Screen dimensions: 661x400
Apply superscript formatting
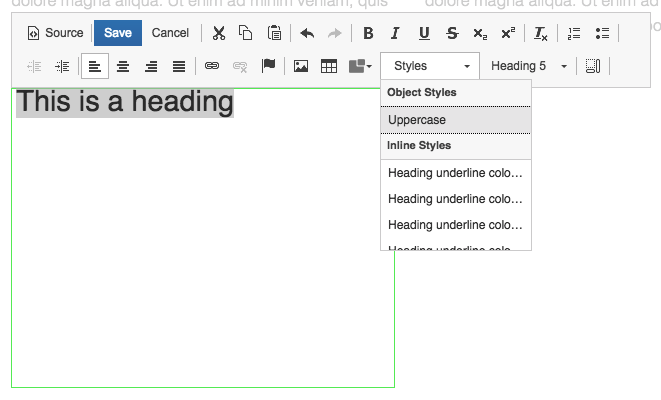[508, 33]
